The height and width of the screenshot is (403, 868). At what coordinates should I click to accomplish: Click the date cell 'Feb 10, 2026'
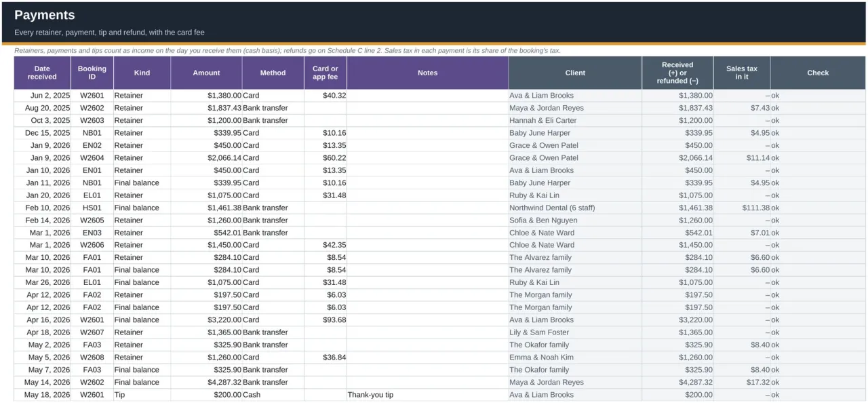pyautogui.click(x=42, y=208)
